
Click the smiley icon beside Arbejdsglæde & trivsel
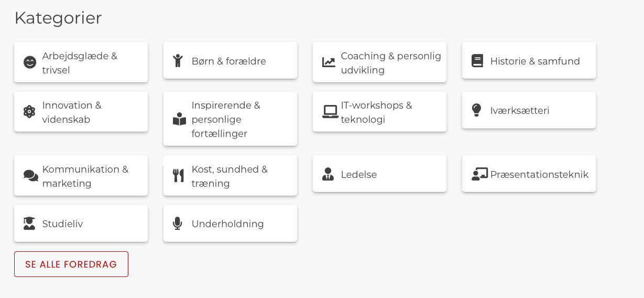(30, 62)
